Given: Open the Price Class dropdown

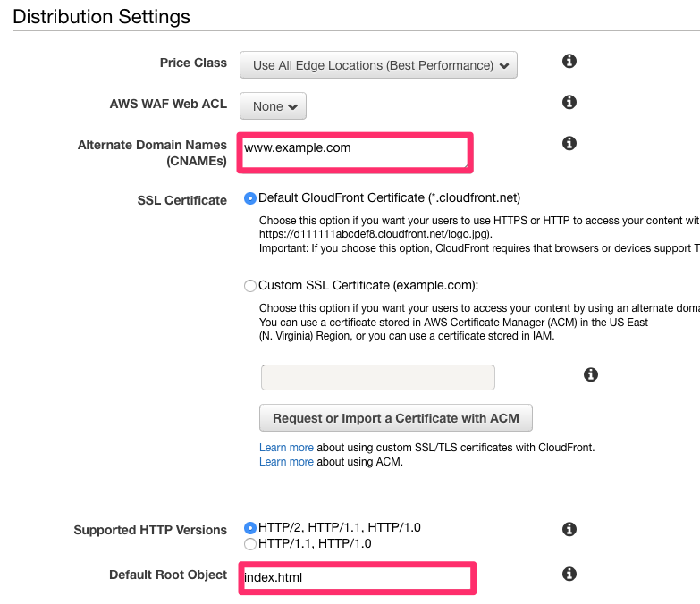Looking at the screenshot, I should pyautogui.click(x=378, y=64).
